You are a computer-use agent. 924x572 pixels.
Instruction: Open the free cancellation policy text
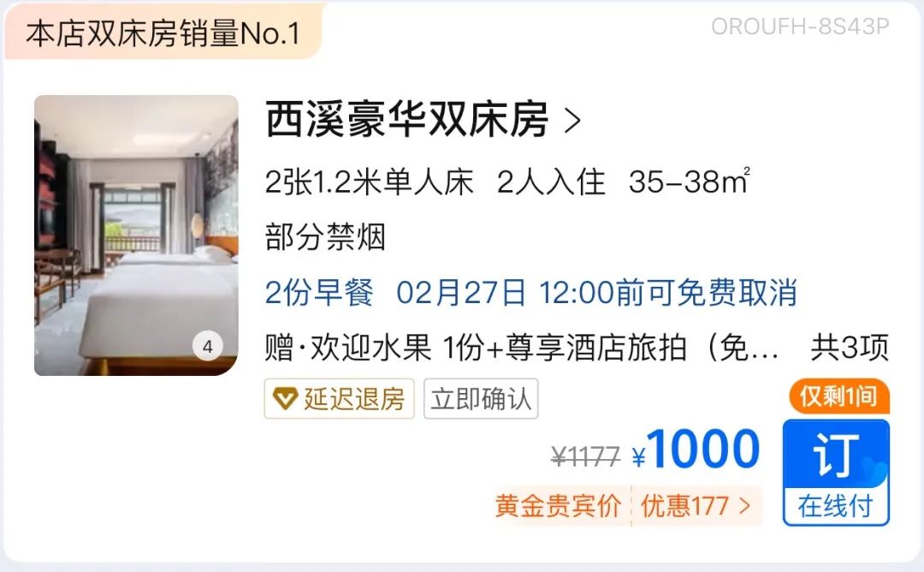[x=596, y=293]
